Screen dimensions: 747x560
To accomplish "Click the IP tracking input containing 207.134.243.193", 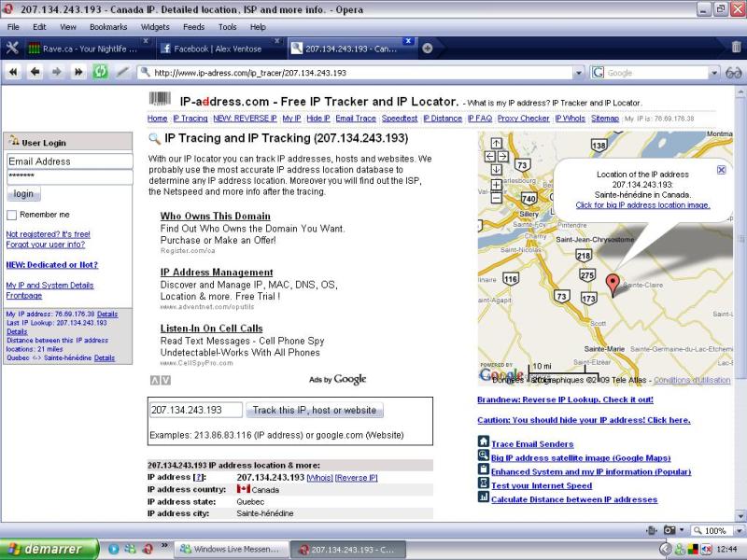I will point(196,410).
